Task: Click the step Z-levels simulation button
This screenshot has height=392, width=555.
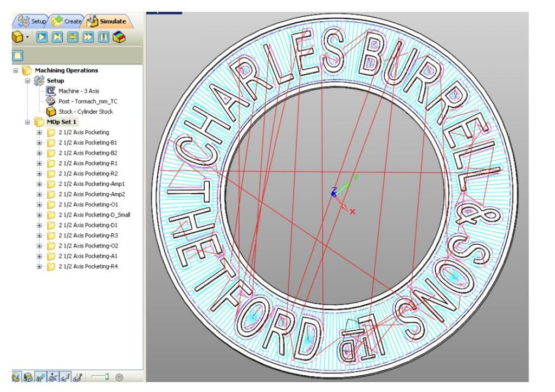Action: 73,37
